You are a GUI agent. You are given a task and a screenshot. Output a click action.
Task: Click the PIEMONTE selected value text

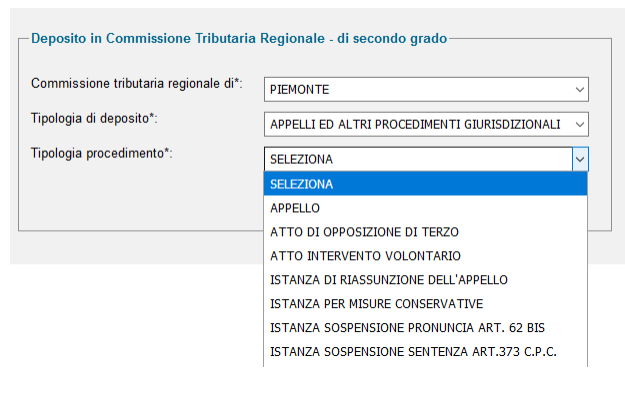tap(299, 90)
